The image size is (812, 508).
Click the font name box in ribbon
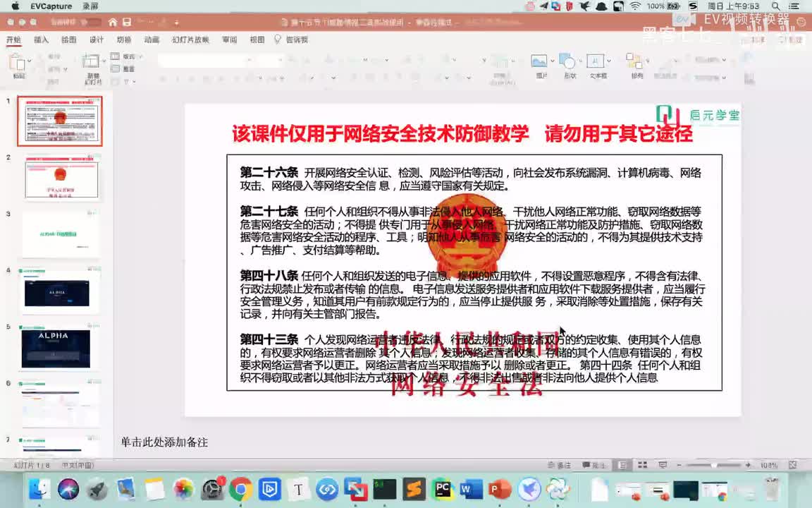coord(206,60)
